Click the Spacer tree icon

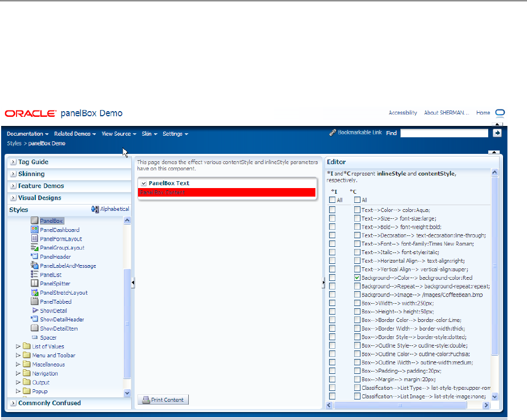[34, 337]
